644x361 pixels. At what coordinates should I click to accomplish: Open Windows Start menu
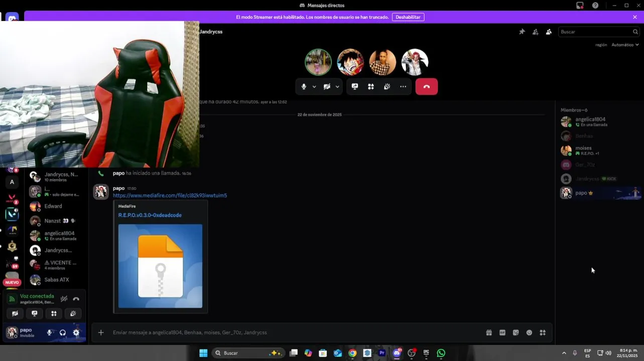(203, 353)
